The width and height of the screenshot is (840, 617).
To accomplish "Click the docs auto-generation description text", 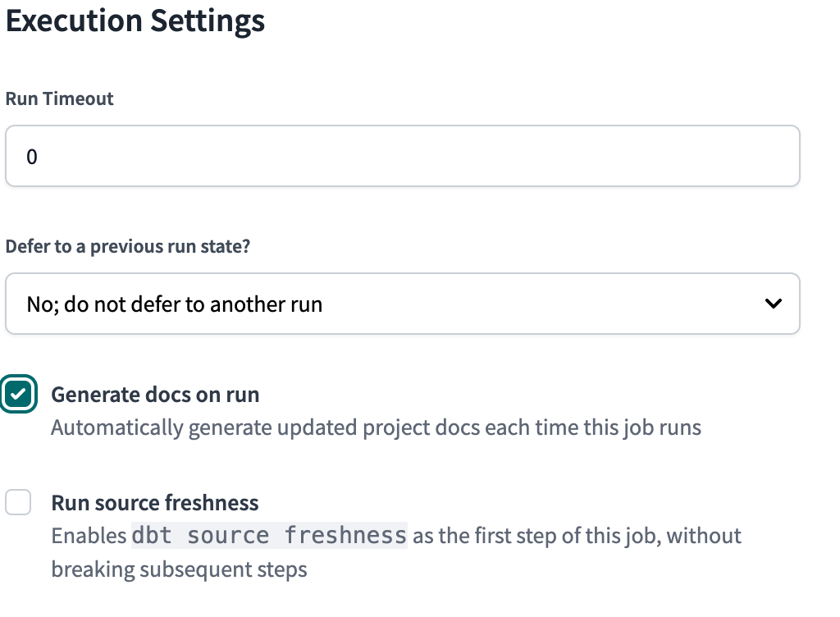I will point(376,427).
